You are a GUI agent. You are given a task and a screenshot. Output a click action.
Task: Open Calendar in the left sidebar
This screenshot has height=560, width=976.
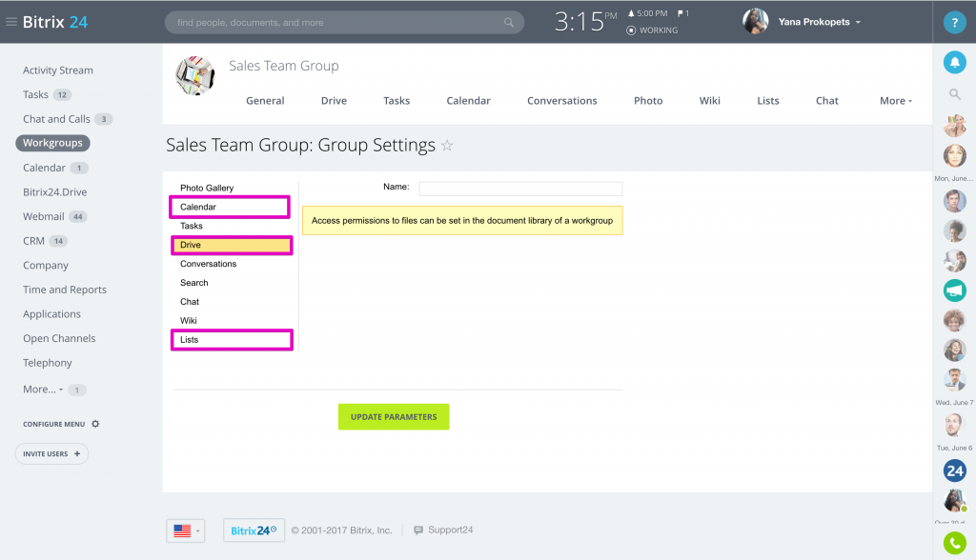(44, 168)
